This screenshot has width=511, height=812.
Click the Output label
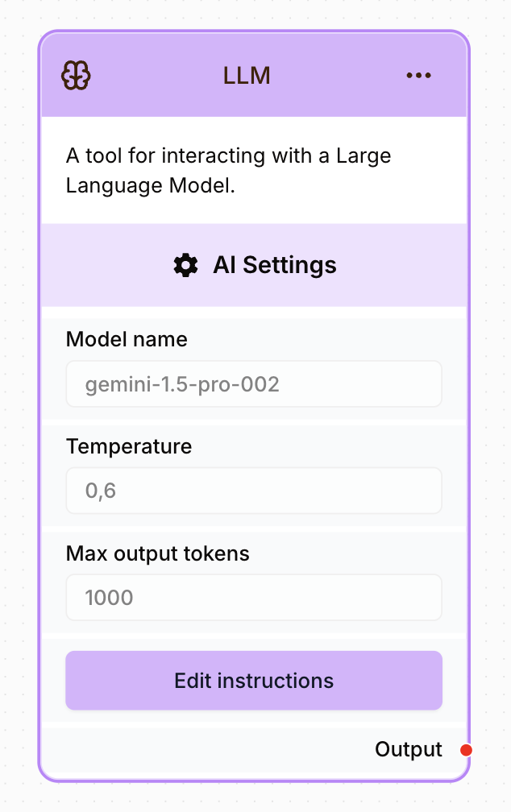(409, 749)
